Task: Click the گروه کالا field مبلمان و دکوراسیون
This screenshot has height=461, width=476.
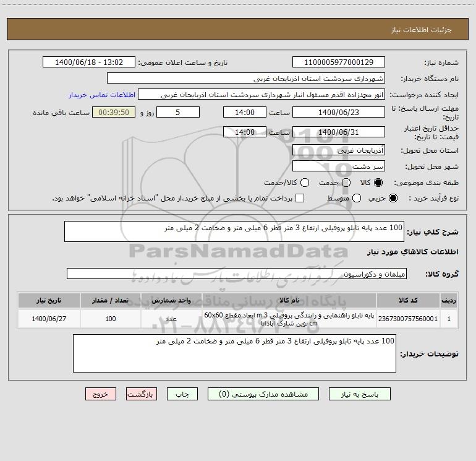Action: [x=237, y=274]
